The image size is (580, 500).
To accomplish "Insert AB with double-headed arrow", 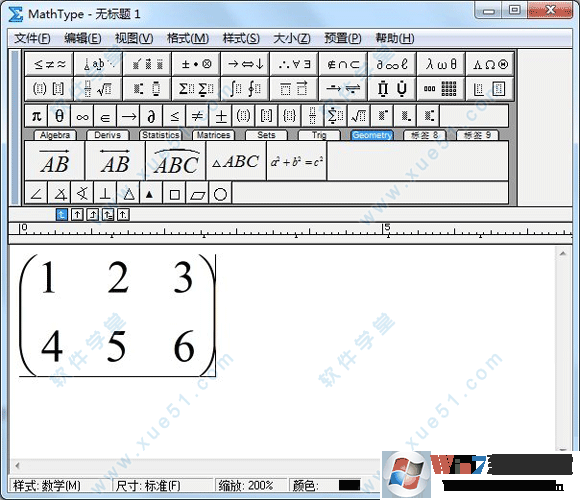I will point(115,161).
